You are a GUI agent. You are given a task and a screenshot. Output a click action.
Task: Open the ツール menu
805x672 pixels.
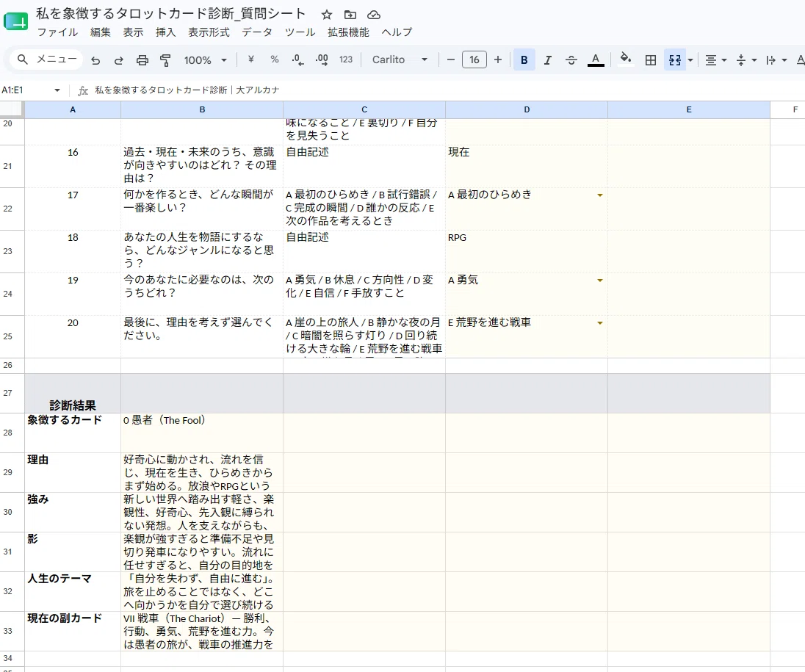point(300,32)
